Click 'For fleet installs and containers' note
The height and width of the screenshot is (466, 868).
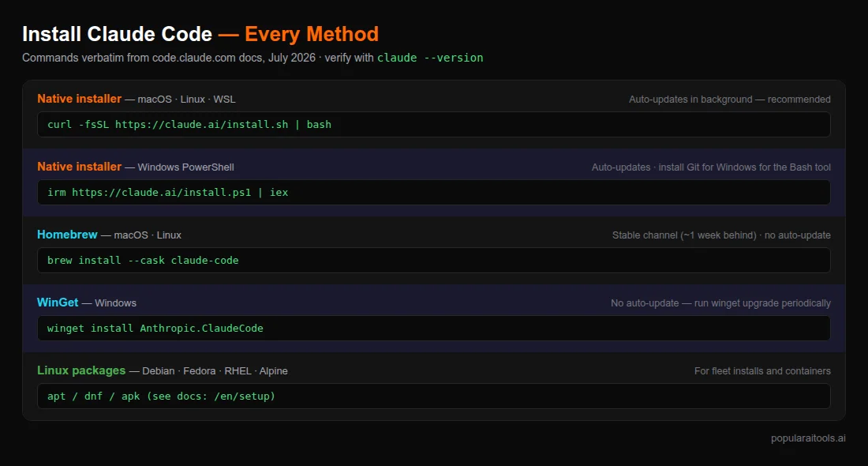[762, 370]
